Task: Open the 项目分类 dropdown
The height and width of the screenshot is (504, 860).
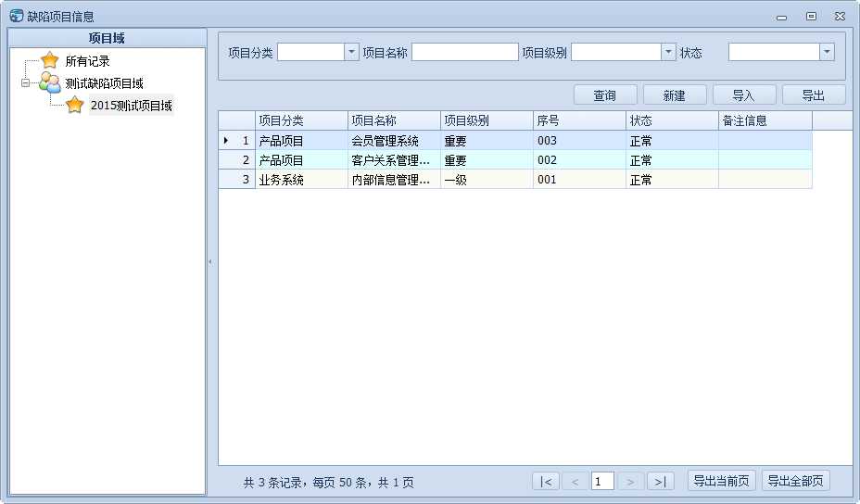Action: (x=351, y=52)
